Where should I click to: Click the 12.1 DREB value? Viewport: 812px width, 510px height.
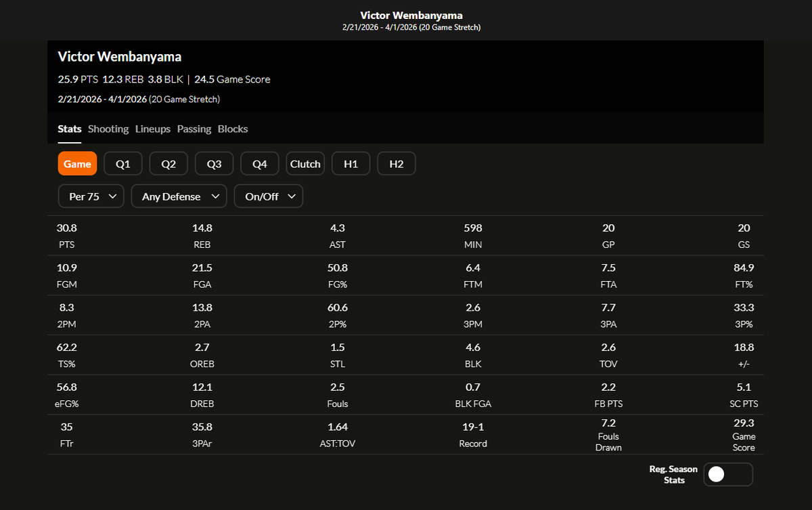(x=202, y=387)
